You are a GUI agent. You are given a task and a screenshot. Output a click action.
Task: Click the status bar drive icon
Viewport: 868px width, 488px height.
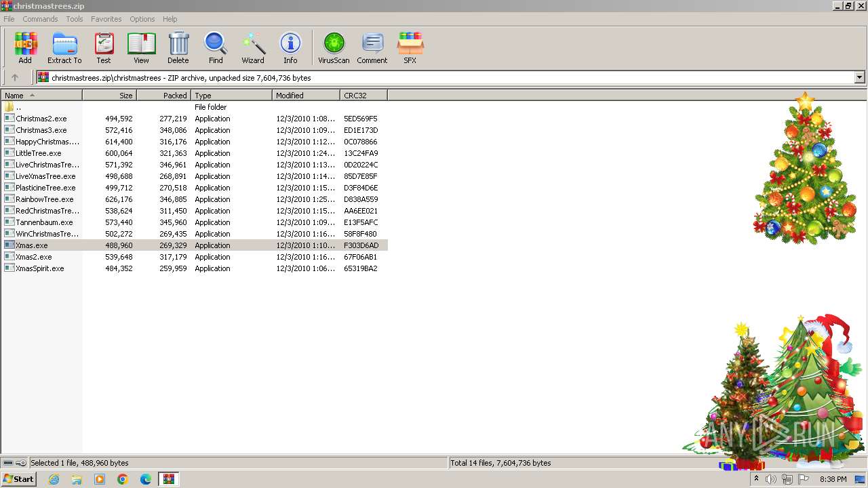[x=8, y=463]
